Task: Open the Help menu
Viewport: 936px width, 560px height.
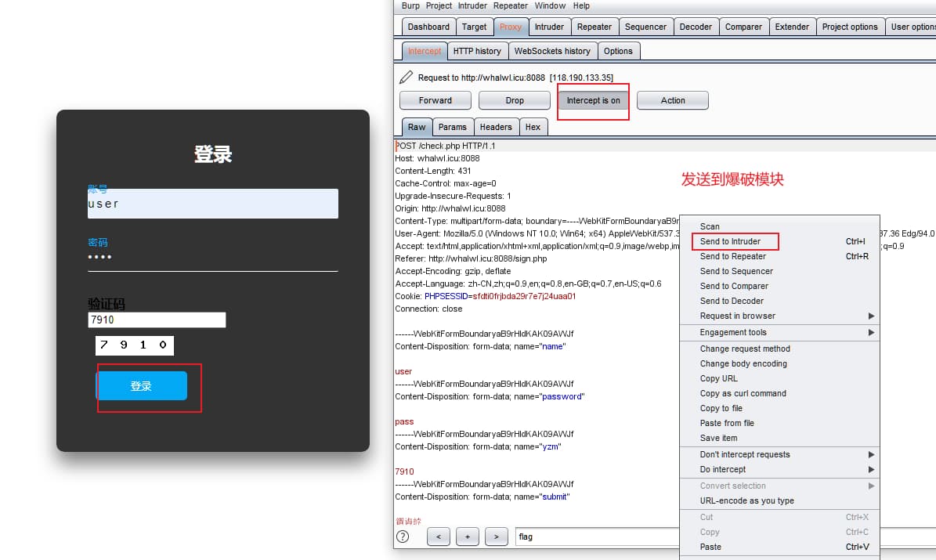Action: 581,6
